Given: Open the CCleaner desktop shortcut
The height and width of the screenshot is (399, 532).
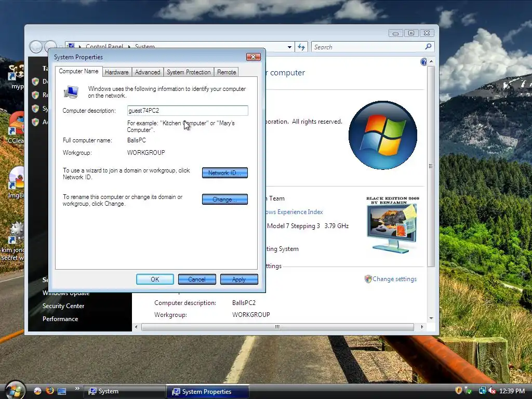Looking at the screenshot, I should pyautogui.click(x=16, y=128).
